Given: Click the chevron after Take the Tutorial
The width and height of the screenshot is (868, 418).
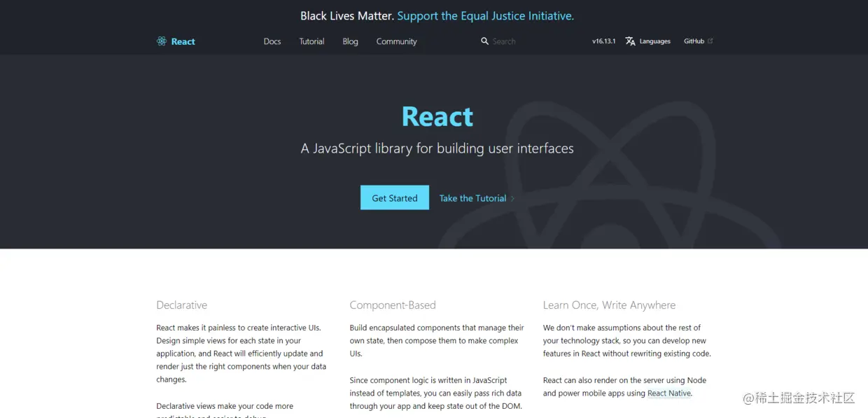Looking at the screenshot, I should [512, 198].
